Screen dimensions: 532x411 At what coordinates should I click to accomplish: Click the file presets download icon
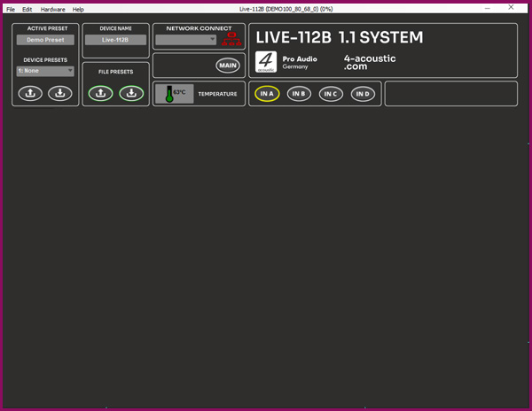click(131, 93)
